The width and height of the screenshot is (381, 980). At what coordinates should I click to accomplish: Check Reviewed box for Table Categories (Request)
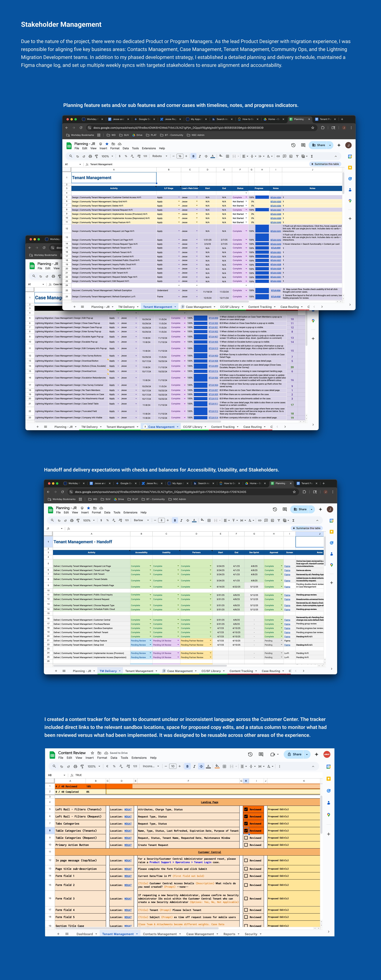[x=246, y=838]
